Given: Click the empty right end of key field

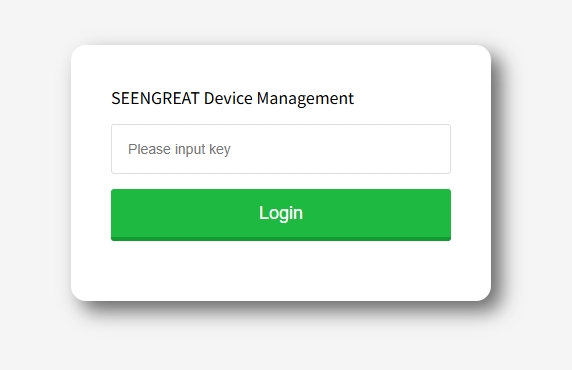Looking at the screenshot, I should 420,149.
